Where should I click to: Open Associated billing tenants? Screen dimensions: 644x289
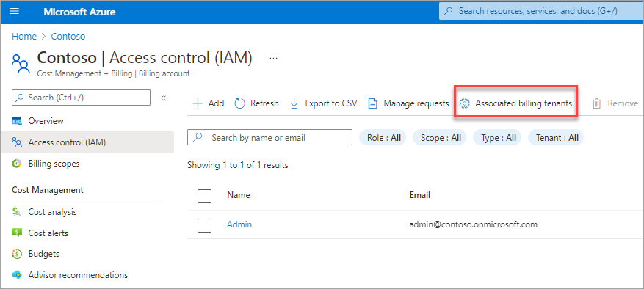515,103
